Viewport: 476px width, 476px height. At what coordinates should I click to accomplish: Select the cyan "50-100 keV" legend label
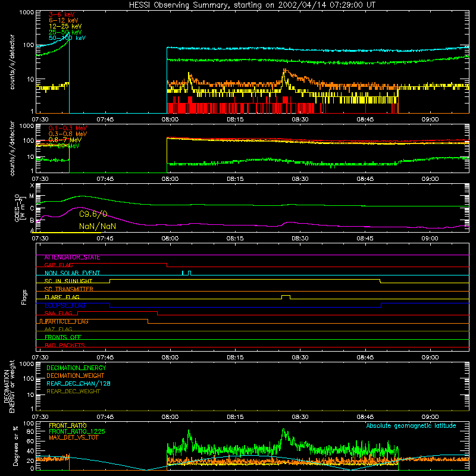(x=67, y=38)
